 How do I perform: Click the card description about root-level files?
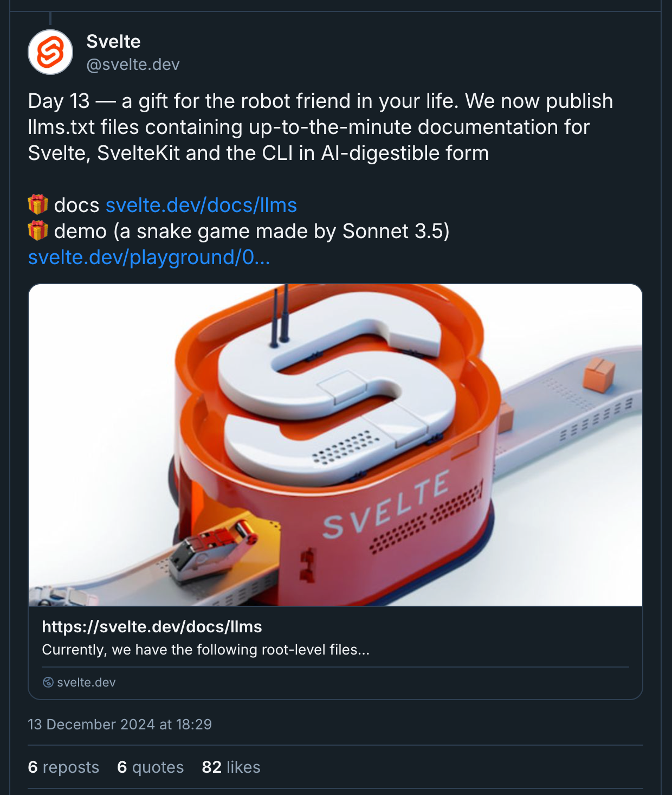205,650
